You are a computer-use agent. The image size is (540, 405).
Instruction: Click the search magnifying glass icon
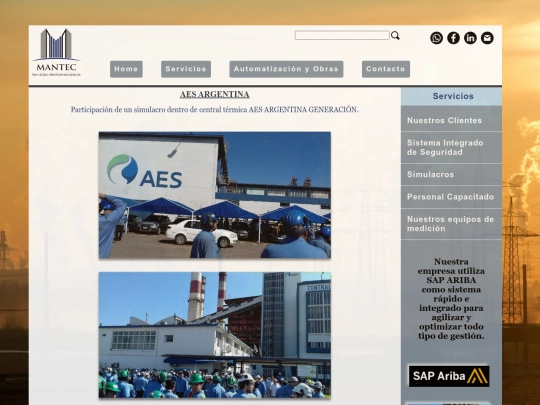(x=395, y=35)
